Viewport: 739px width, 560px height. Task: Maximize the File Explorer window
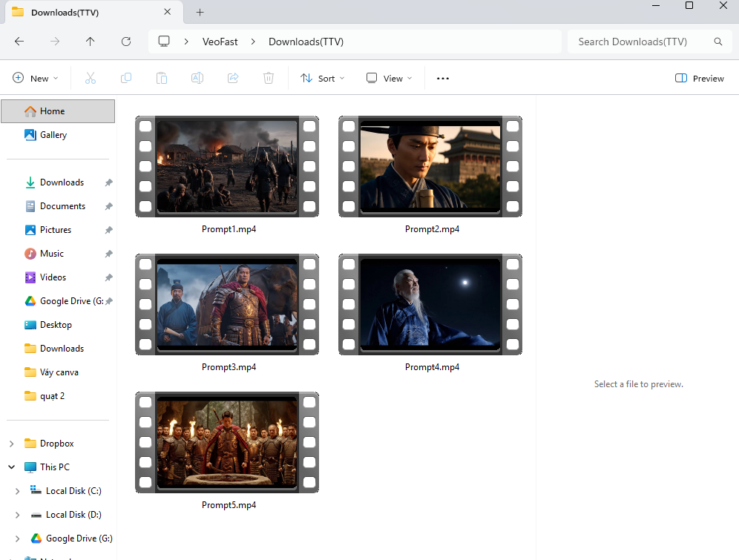pos(689,6)
